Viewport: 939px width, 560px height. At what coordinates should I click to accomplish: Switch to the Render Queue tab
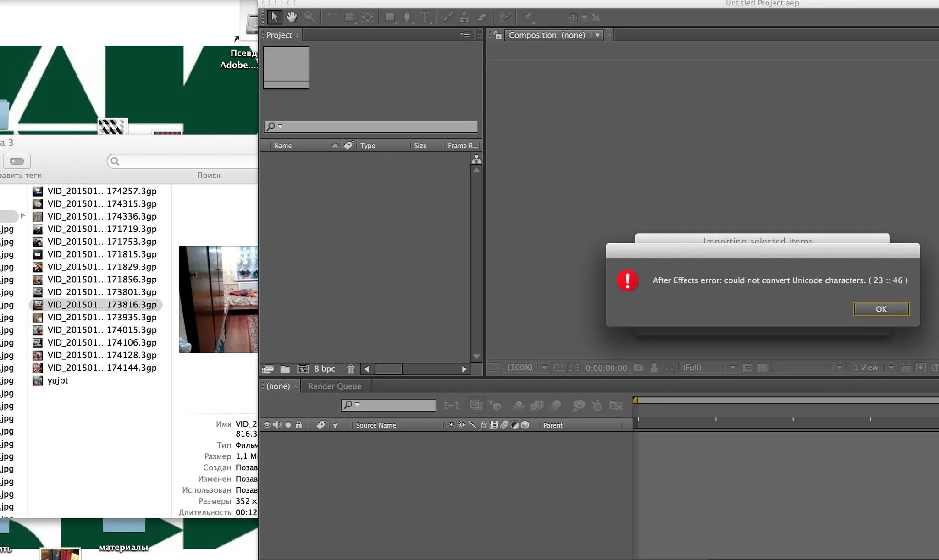point(335,386)
